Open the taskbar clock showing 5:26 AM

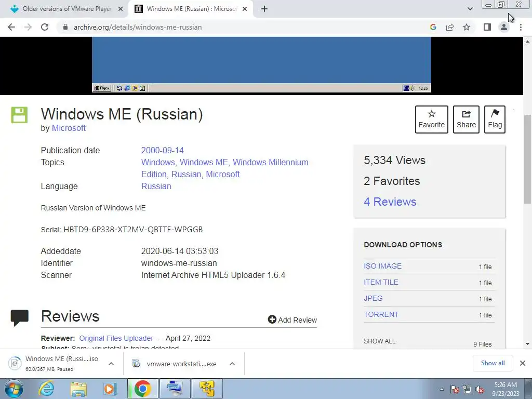(x=506, y=389)
